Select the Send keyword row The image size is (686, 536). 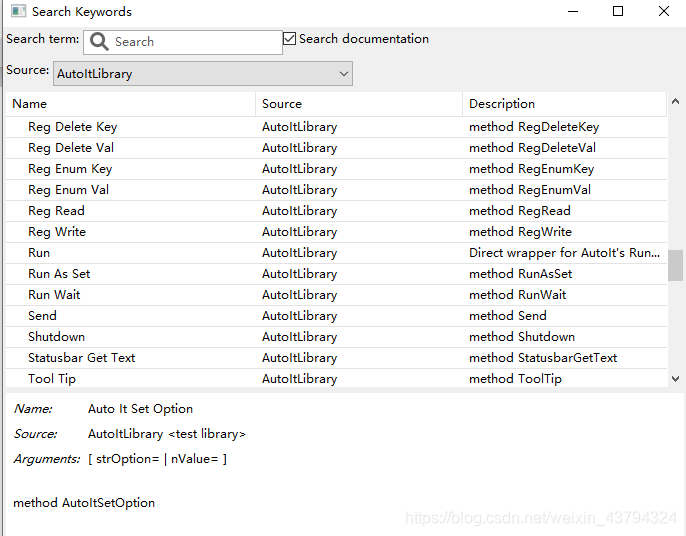pos(336,316)
